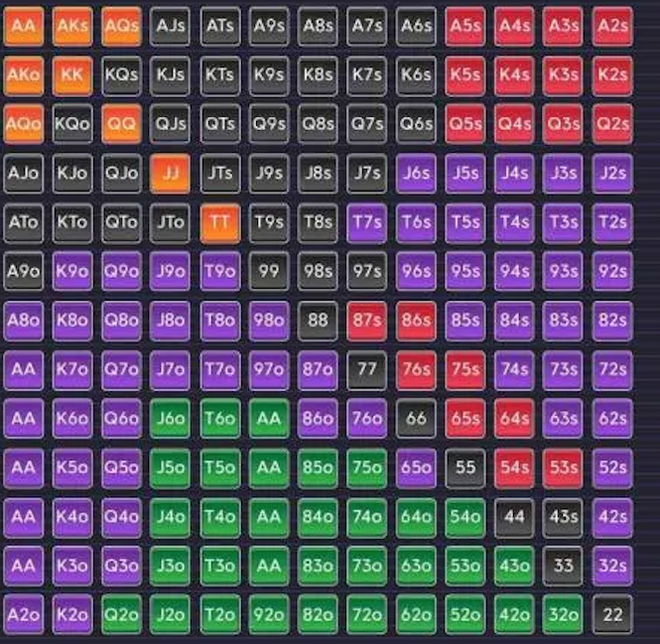The height and width of the screenshot is (644, 660).
Task: Pick the orange TT cell
Action: [x=219, y=222]
